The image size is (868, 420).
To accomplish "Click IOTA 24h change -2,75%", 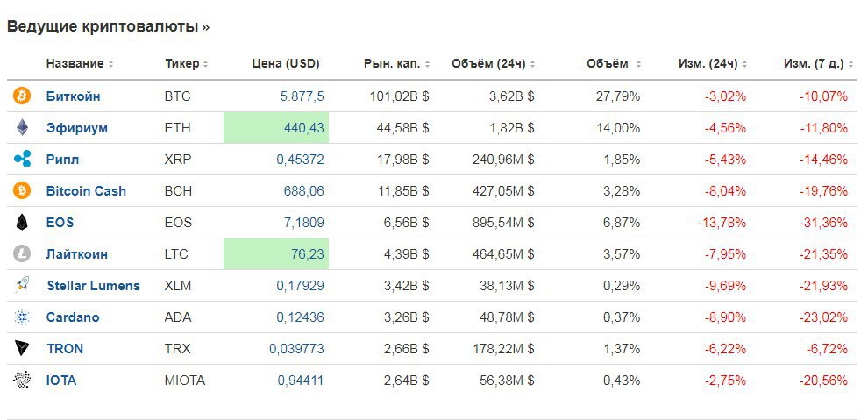I will (x=725, y=381).
